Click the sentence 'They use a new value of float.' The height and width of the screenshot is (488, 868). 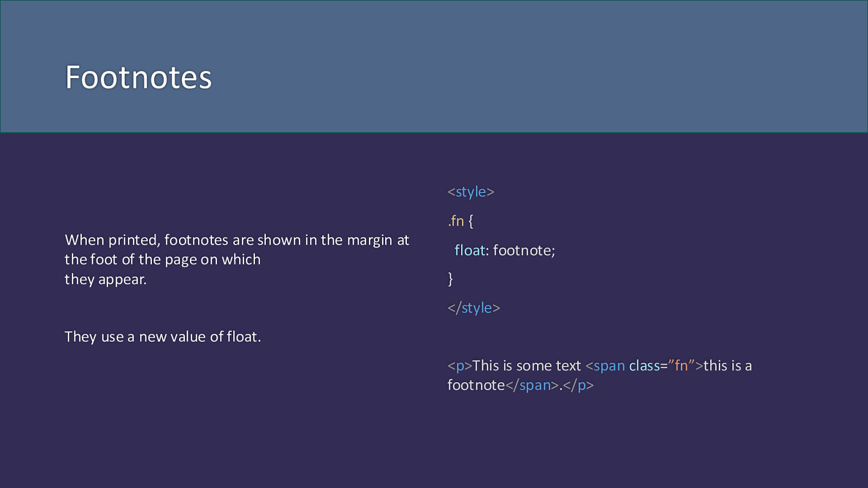(163, 337)
